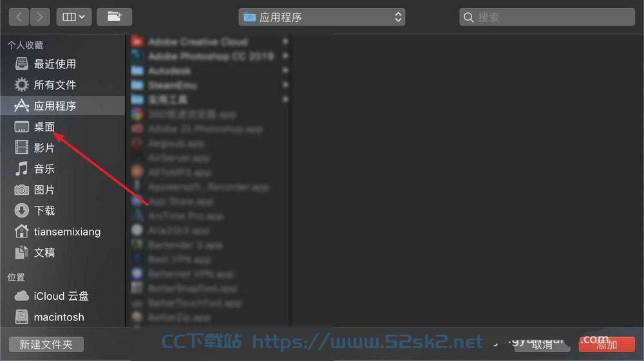Open 音乐 music folder
This screenshot has height=361, width=644.
pyautogui.click(x=62, y=169)
